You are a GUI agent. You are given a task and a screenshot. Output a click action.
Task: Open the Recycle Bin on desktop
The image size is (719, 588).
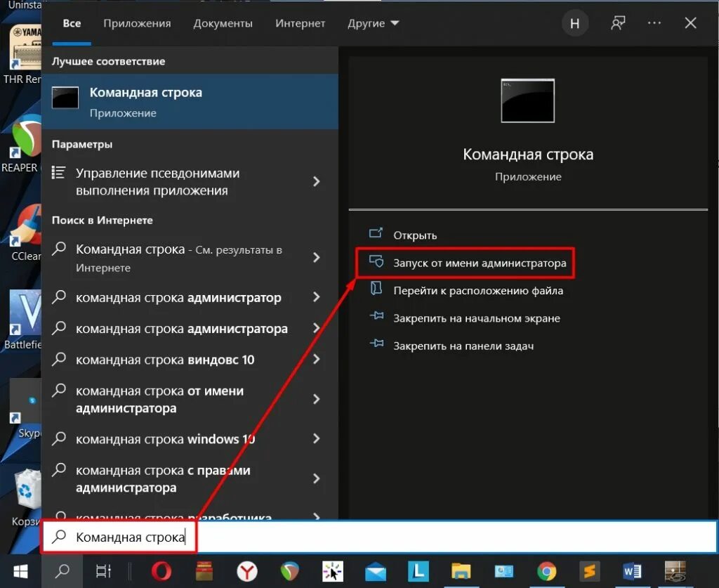tap(27, 497)
